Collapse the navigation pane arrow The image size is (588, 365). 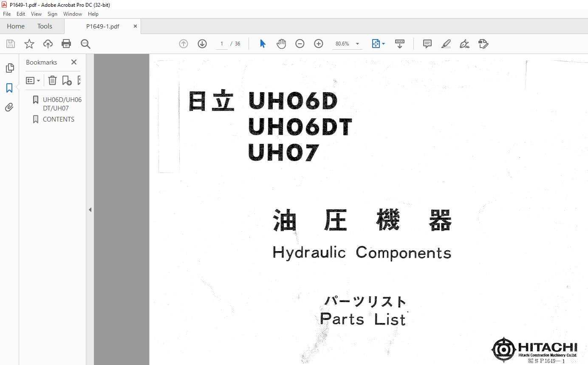tap(90, 209)
